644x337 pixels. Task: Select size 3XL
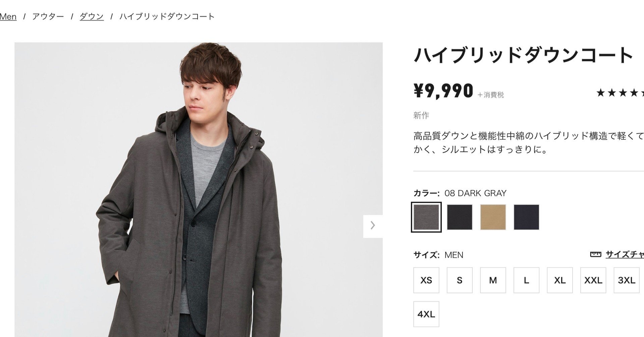(x=627, y=280)
